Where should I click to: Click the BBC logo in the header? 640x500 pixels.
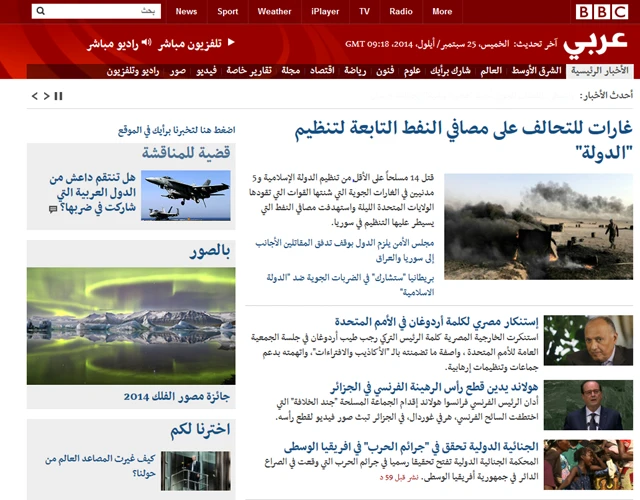coord(601,12)
